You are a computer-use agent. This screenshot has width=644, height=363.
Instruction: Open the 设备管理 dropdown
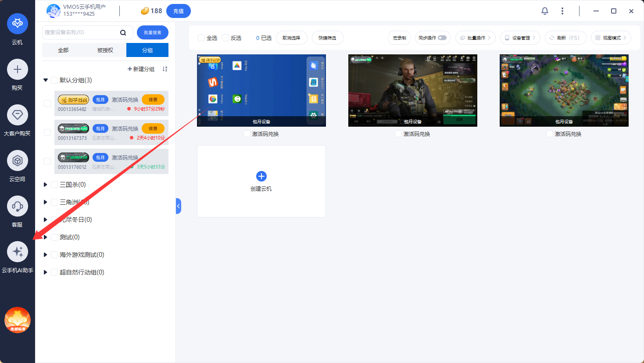pyautogui.click(x=520, y=38)
